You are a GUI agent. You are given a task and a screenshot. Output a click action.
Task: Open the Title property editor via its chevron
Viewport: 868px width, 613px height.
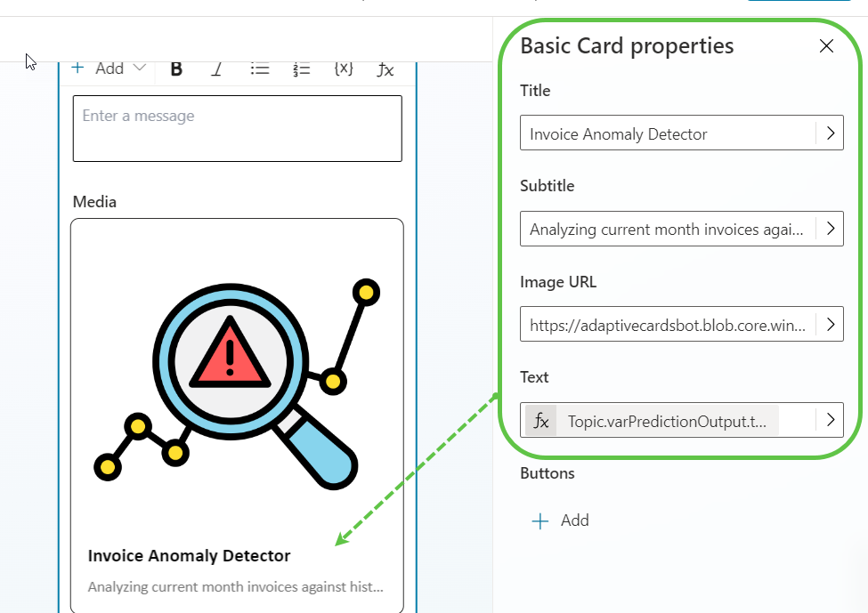pos(830,133)
